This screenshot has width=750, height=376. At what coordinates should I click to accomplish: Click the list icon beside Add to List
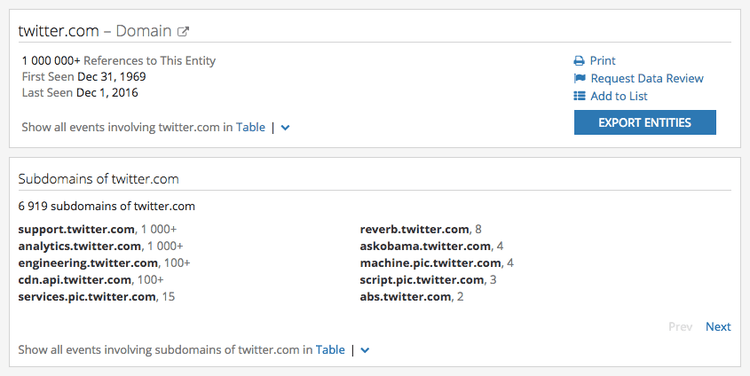pos(579,96)
